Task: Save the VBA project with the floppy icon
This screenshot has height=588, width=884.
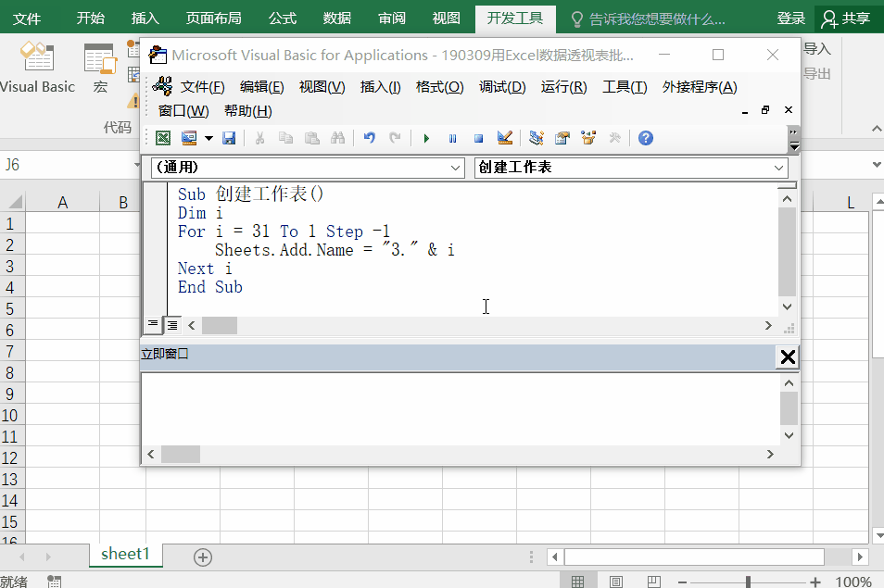Action: [x=229, y=138]
